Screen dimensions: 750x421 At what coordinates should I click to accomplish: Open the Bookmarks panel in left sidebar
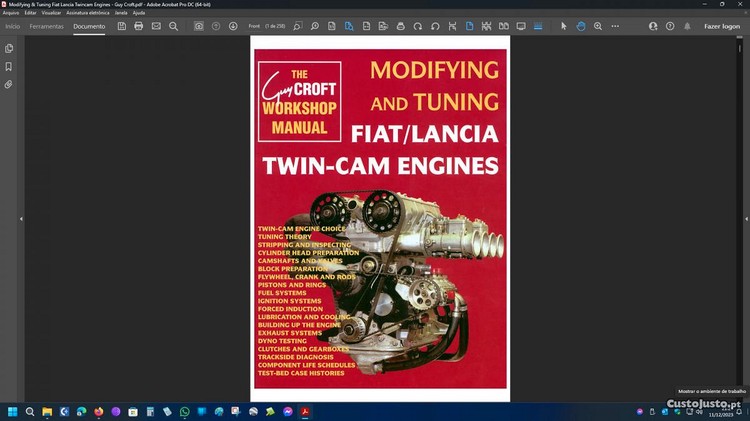pos(9,66)
